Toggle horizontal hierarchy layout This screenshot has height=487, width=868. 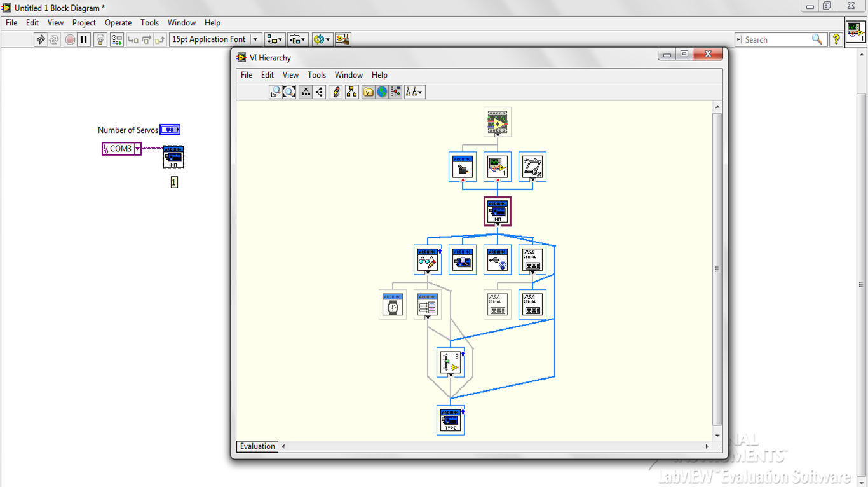click(x=320, y=92)
